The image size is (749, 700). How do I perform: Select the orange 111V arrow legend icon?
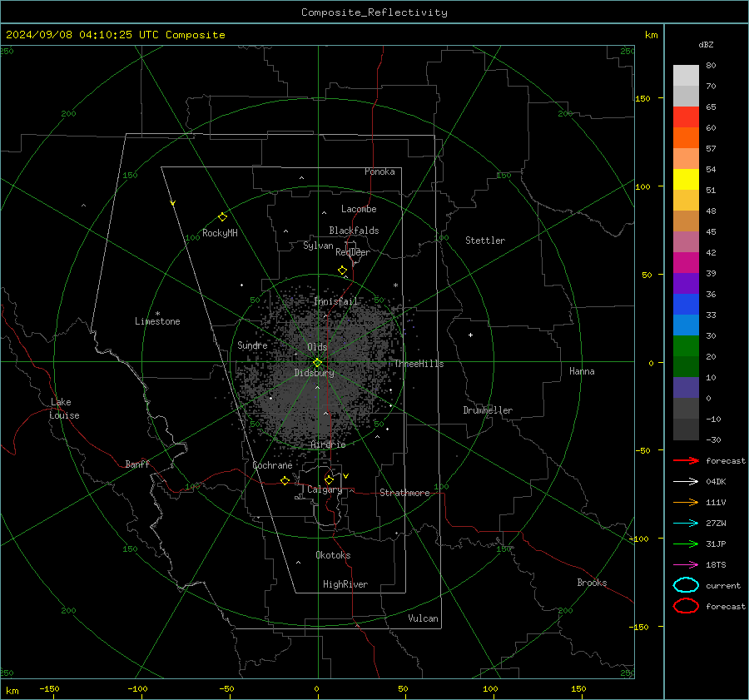[x=686, y=502]
